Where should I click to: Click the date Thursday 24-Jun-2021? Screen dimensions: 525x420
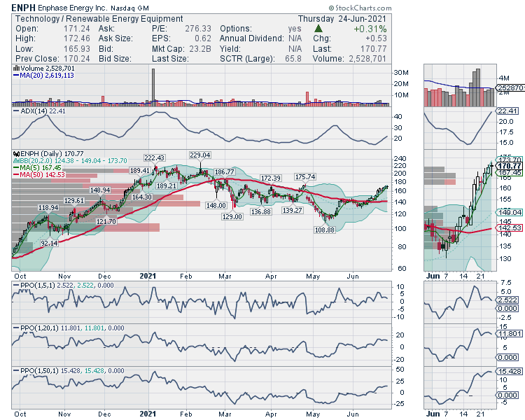tap(342, 19)
